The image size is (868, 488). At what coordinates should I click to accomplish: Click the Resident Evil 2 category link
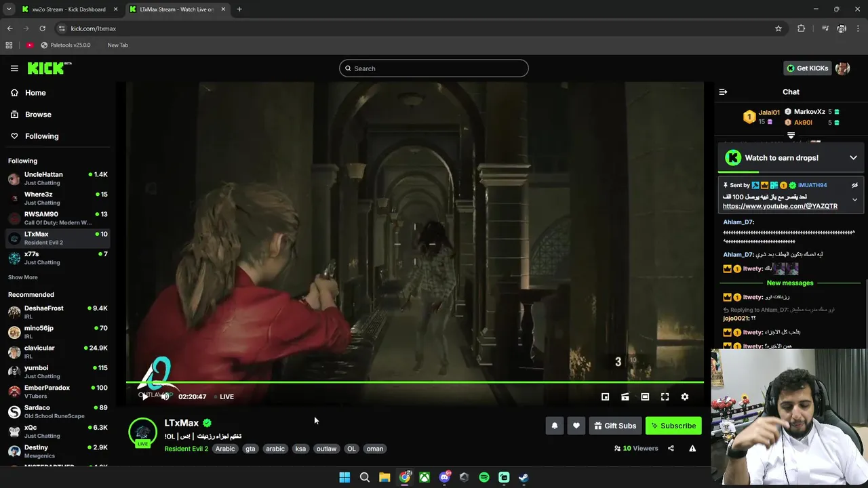point(186,449)
